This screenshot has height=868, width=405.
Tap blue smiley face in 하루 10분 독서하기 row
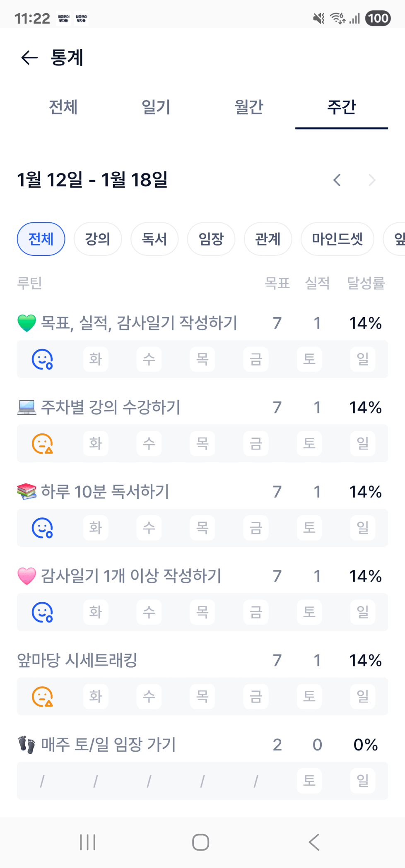(42, 528)
